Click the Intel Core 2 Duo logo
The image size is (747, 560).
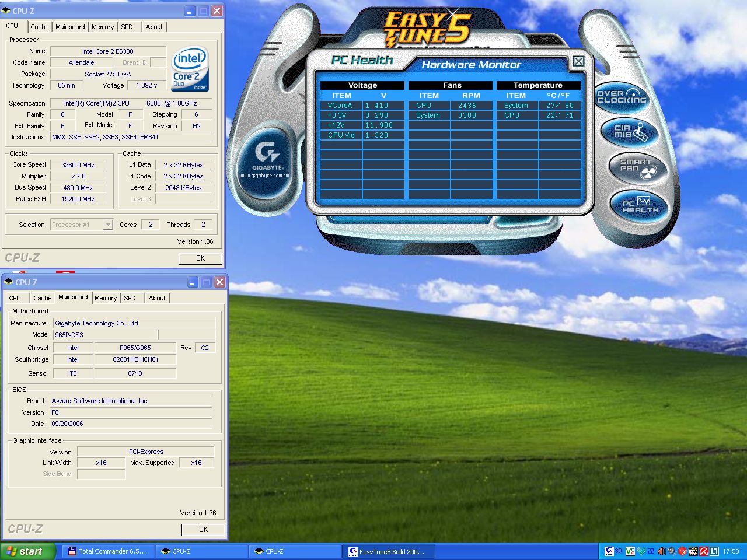point(190,69)
